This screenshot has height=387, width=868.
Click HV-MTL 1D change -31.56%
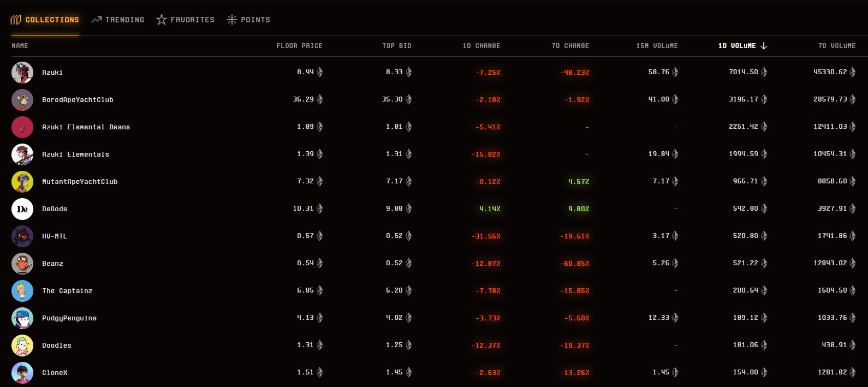tap(486, 236)
